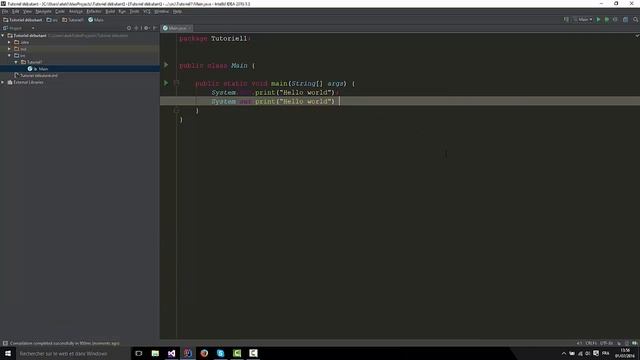Collapse the Tutoriel1 package arrow
Screen dimensions: 640x360
point(16,62)
